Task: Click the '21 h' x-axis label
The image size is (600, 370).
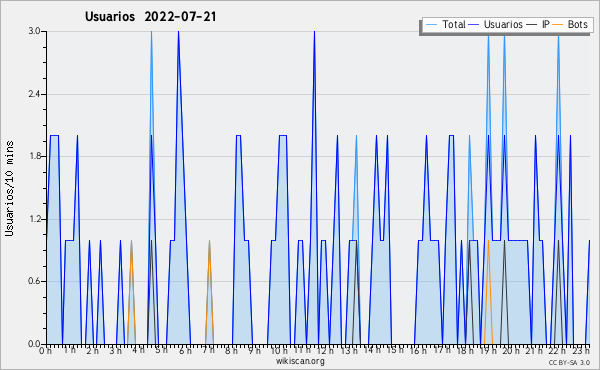Action: coord(534,350)
